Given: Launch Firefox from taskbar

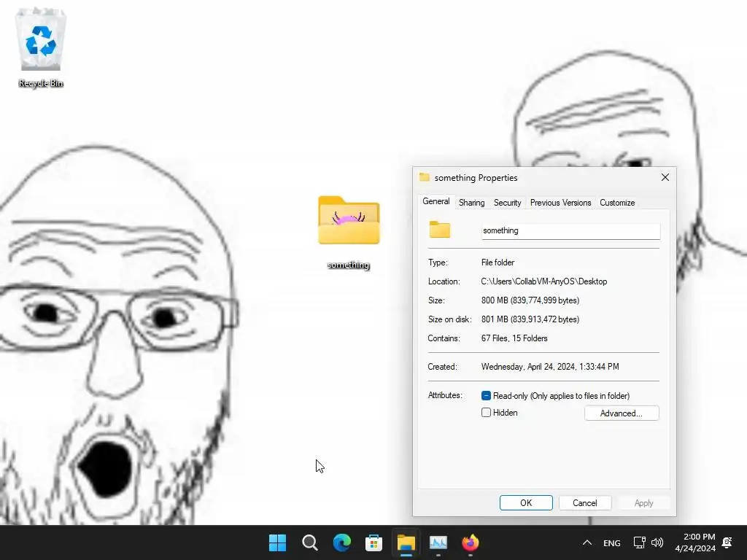Looking at the screenshot, I should [471, 542].
